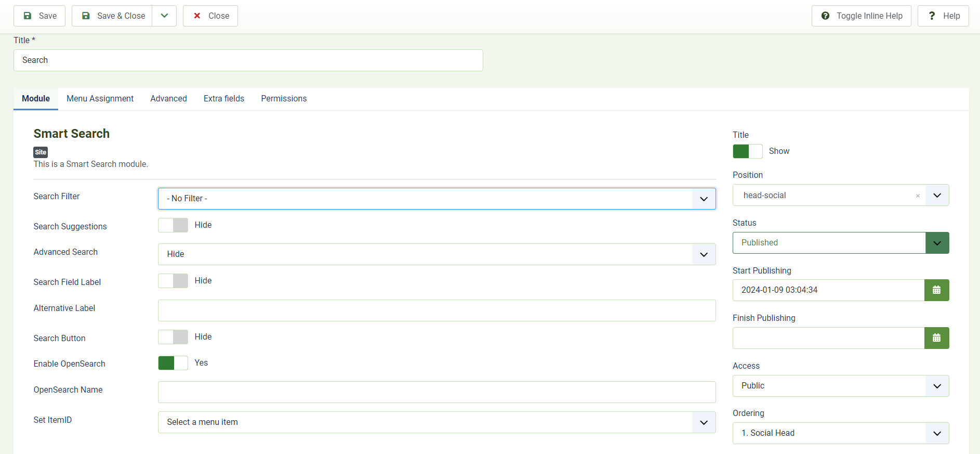Click the Finish Publishing date field
980x454 pixels.
828,338
